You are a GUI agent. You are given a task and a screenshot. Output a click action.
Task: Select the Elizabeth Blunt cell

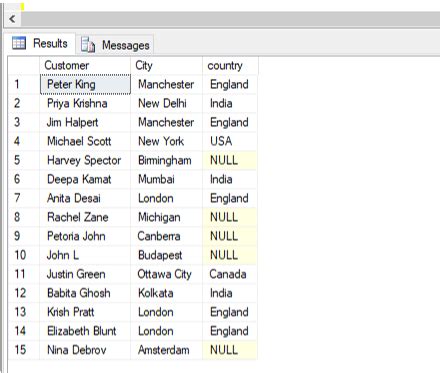click(85, 331)
